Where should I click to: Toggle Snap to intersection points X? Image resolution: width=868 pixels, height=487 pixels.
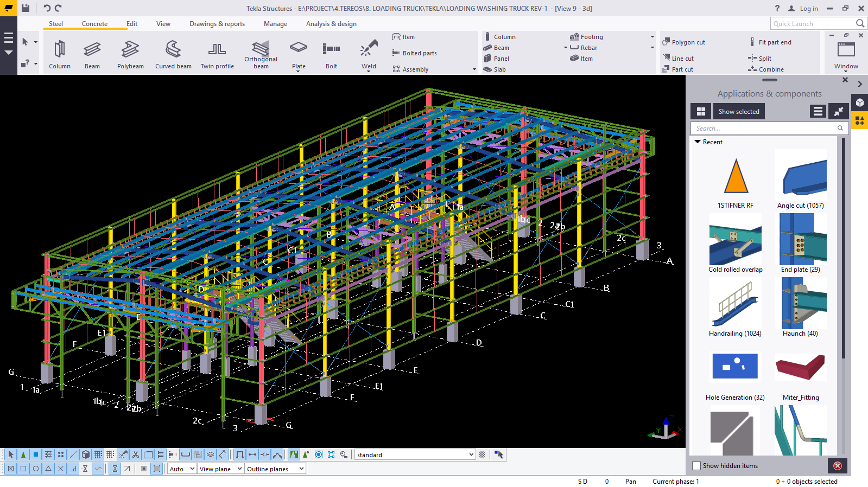pyautogui.click(x=61, y=469)
